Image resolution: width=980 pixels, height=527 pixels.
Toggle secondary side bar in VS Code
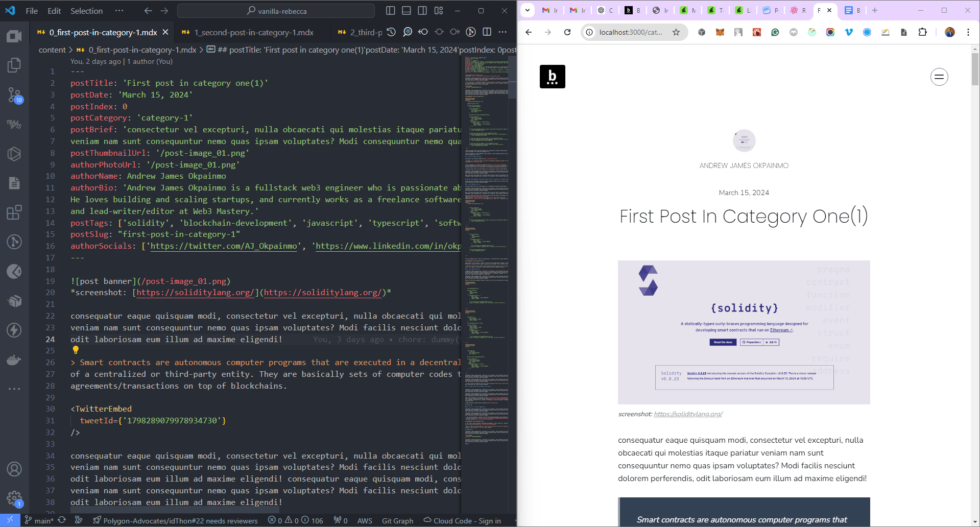tap(422, 11)
